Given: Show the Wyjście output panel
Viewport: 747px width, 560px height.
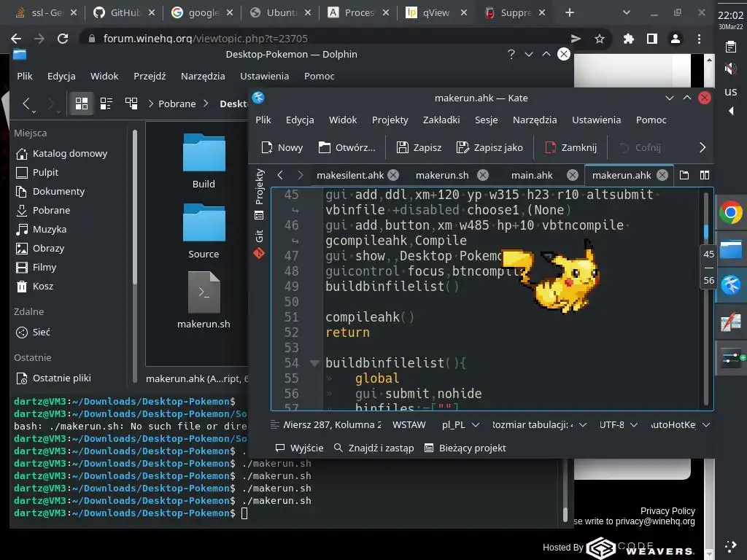Looking at the screenshot, I should (x=299, y=448).
